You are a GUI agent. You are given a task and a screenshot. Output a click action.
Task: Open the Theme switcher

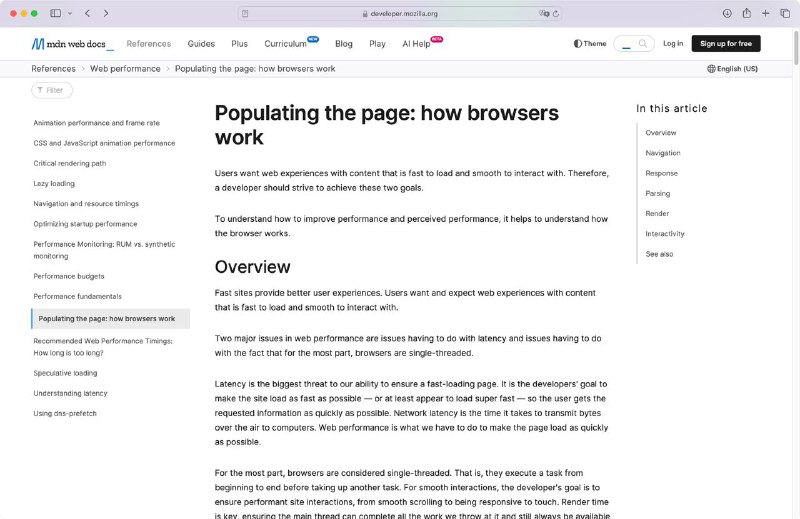coord(590,44)
